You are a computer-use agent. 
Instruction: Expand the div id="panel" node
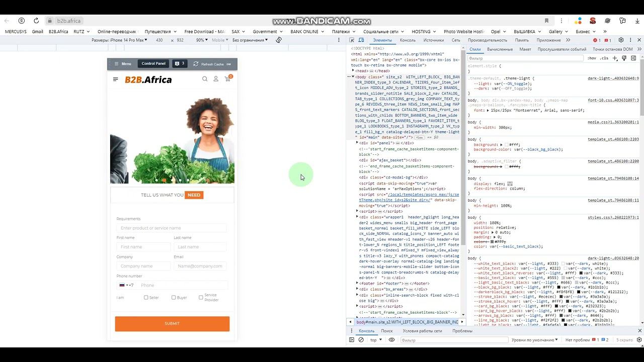357,143
